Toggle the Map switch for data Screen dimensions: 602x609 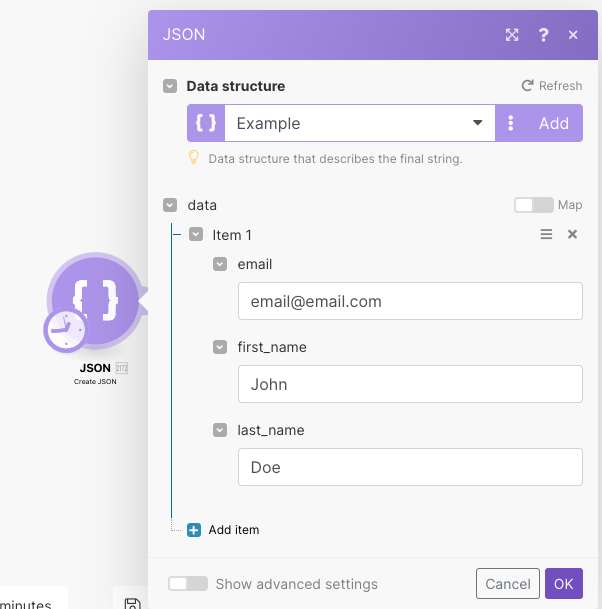coord(534,205)
